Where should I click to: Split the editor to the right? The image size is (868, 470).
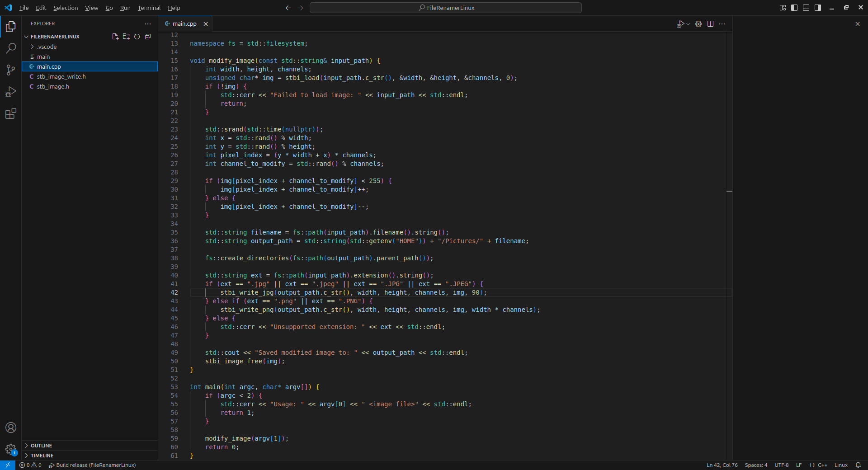click(x=710, y=24)
